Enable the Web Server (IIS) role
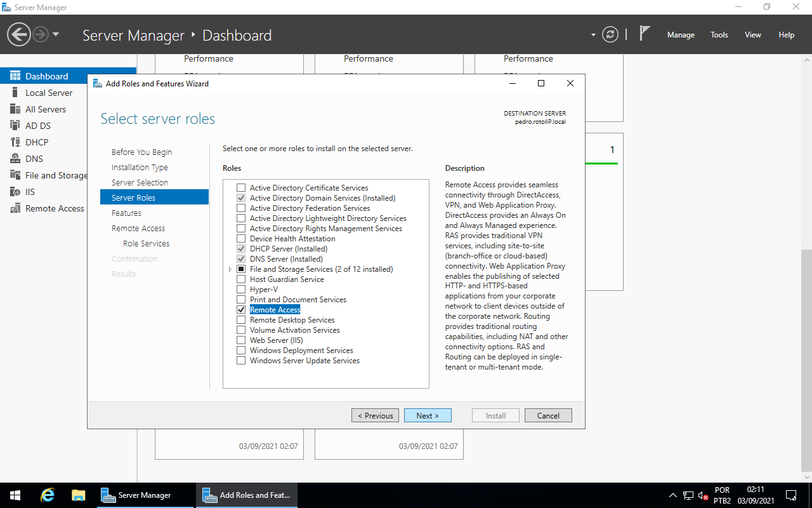 [x=241, y=340]
